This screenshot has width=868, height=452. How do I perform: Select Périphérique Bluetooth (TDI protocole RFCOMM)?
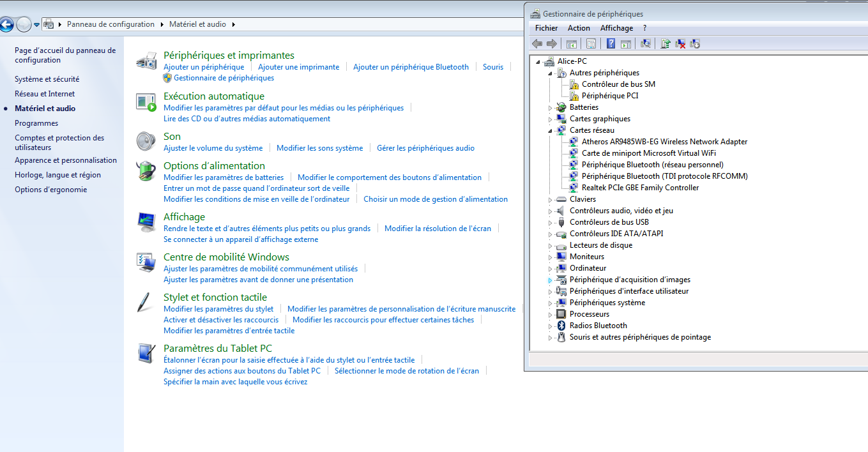coord(664,176)
